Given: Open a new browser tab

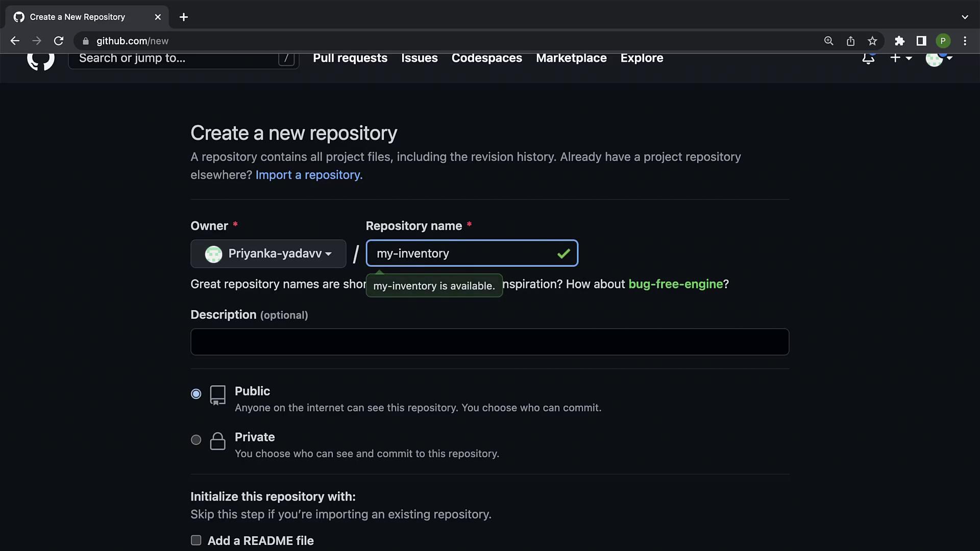Looking at the screenshot, I should (x=184, y=17).
